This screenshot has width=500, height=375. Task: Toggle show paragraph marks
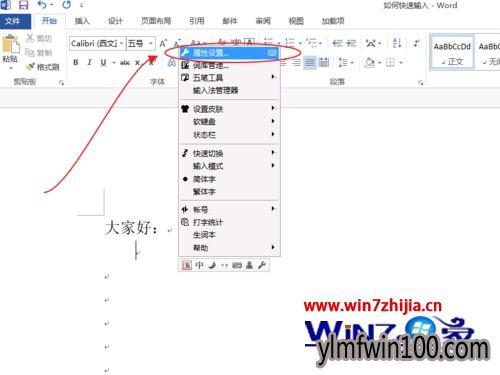[x=416, y=43]
